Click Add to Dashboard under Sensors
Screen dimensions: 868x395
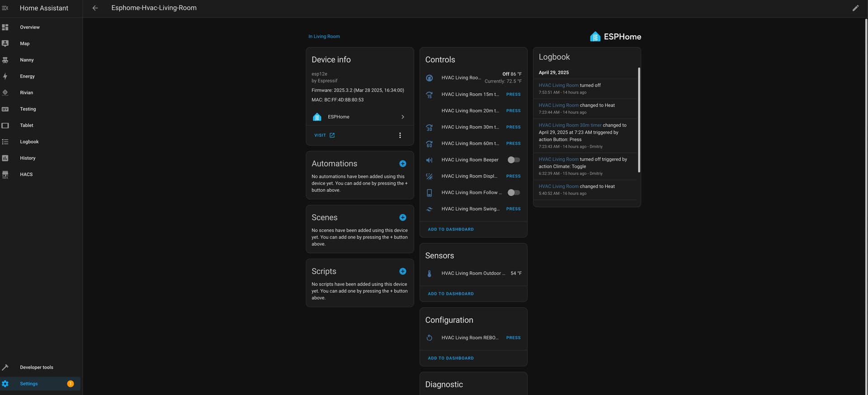[450, 294]
